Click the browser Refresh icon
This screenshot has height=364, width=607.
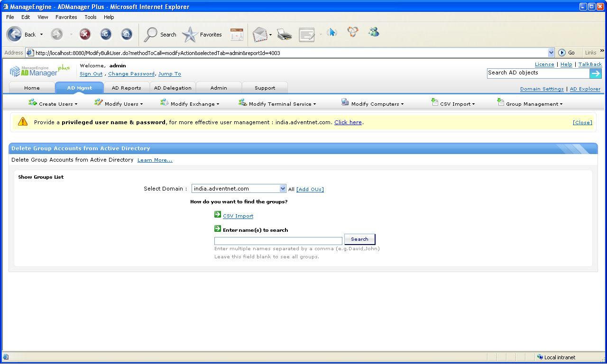click(x=106, y=34)
